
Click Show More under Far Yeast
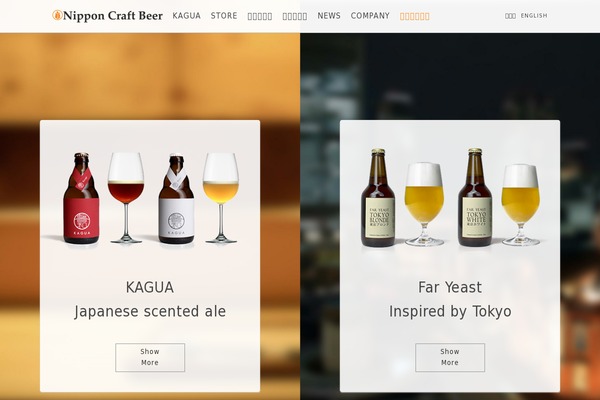click(x=450, y=357)
